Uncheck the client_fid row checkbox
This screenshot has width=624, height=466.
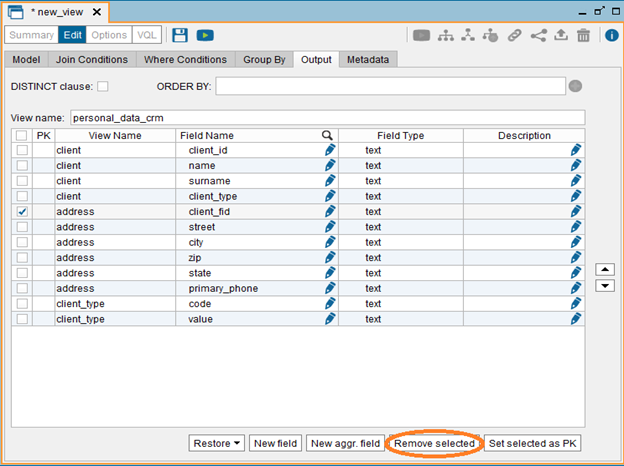pos(22,212)
